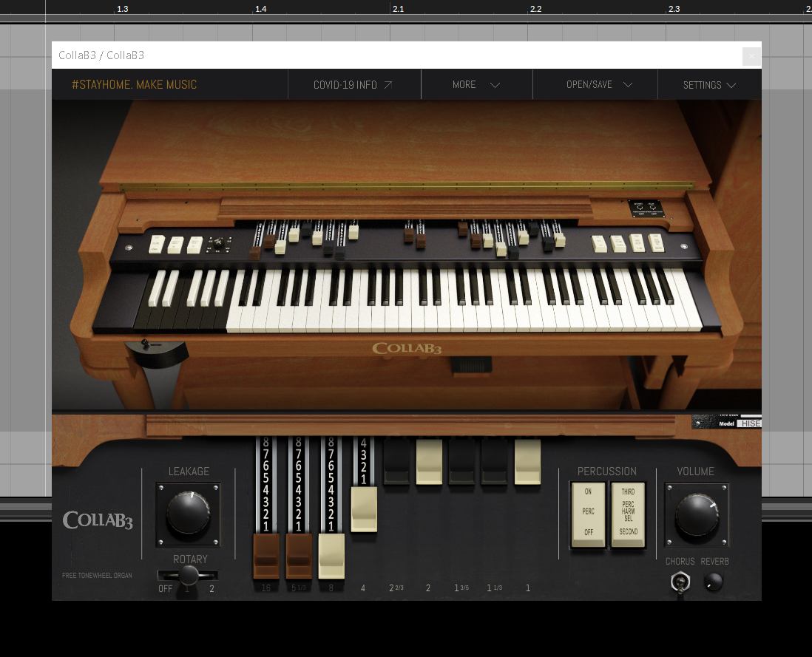The height and width of the screenshot is (657, 812).
Task: Toggle the Third/Second percussion harmonic rocker
Action: [628, 514]
